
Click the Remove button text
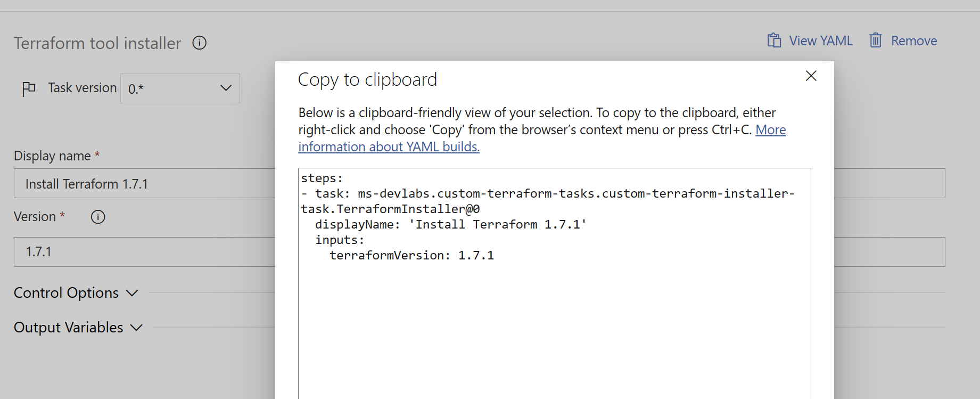click(914, 40)
